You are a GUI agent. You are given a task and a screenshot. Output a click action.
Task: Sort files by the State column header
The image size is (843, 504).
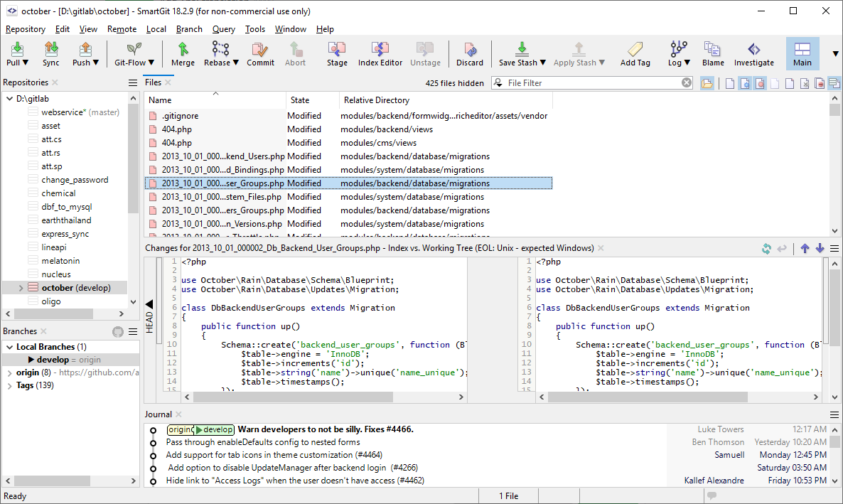click(x=312, y=100)
